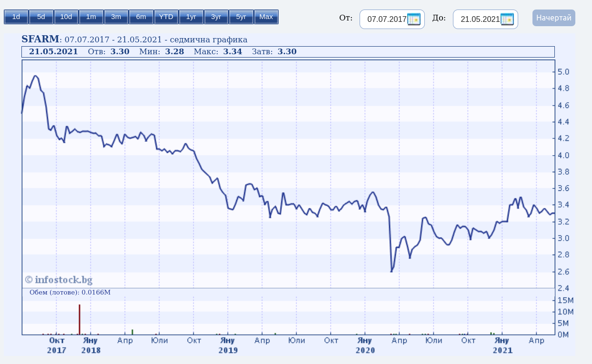Choose the 10d period button
The width and height of the screenshot is (592, 364).
(66, 17)
